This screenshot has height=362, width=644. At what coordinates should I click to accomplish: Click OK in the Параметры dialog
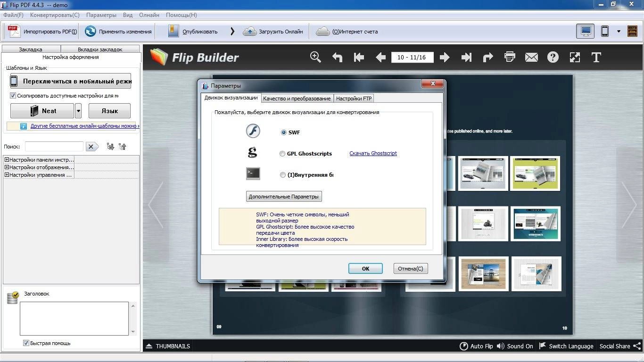pyautogui.click(x=365, y=268)
